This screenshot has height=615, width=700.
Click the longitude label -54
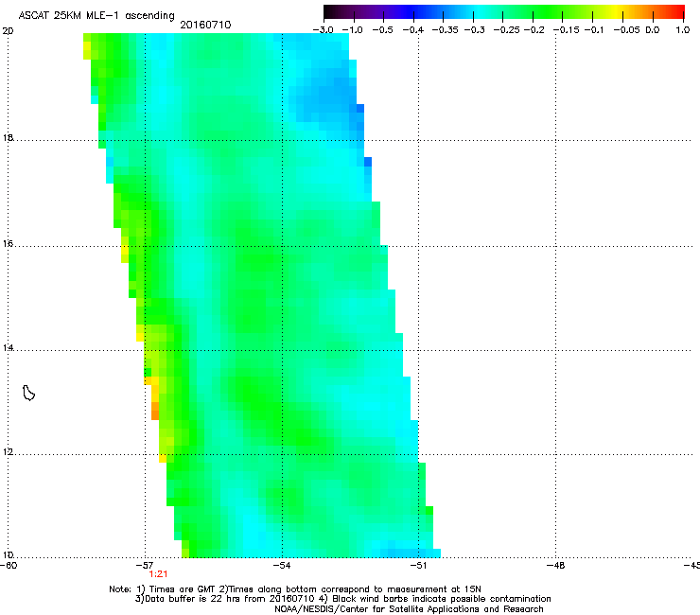(282, 566)
